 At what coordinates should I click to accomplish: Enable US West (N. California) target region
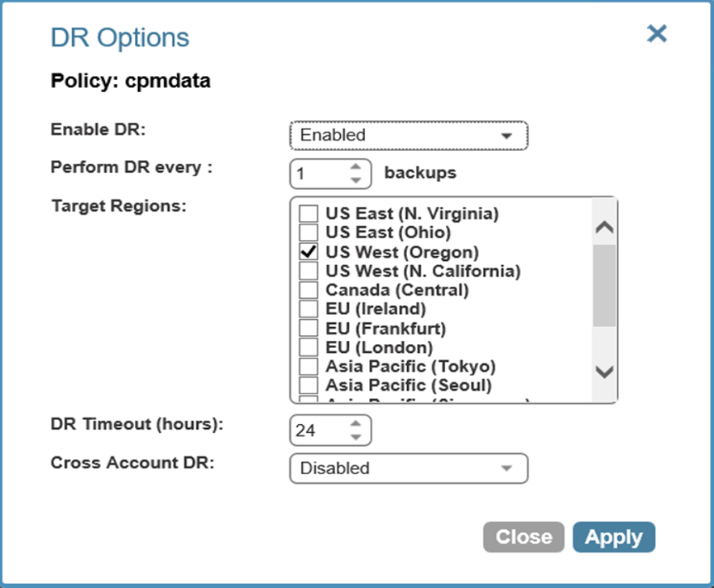(309, 271)
